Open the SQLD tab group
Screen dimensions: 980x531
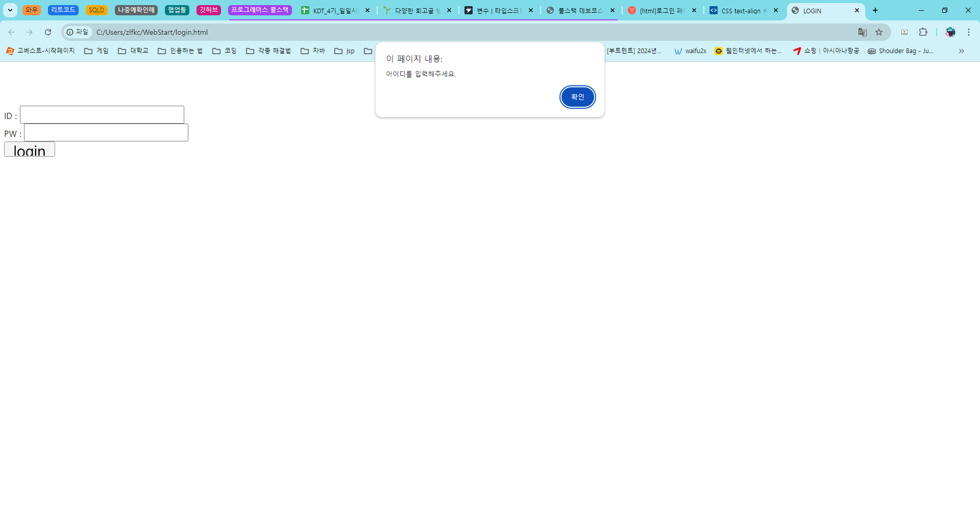[x=96, y=10]
